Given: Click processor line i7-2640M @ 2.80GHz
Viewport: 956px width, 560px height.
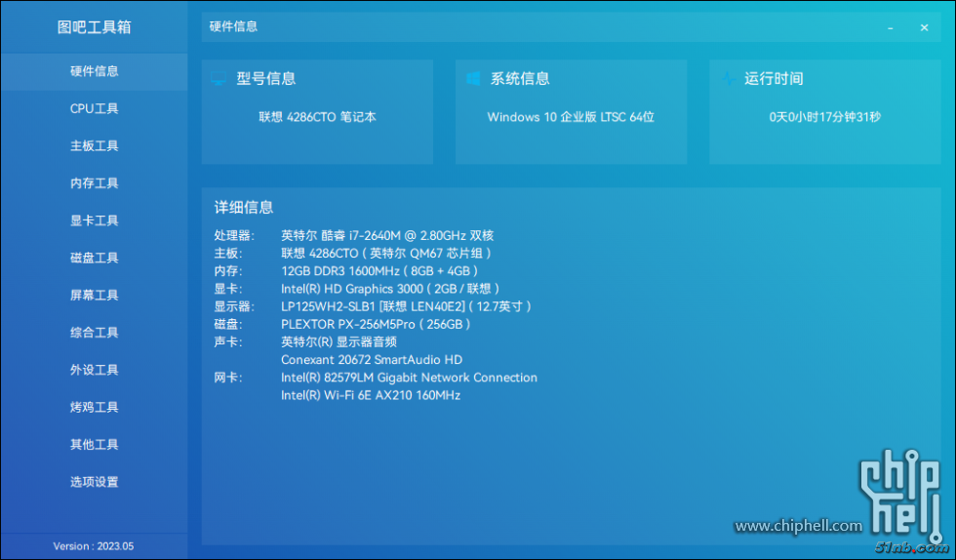Looking at the screenshot, I should pyautogui.click(x=387, y=235).
